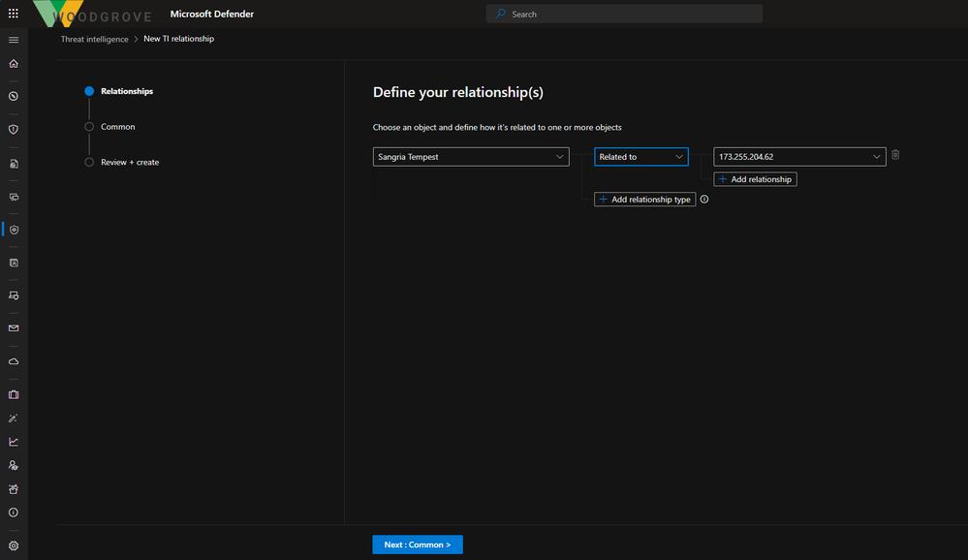This screenshot has width=968, height=560.
Task: Open the Reports line chart icon
Action: 14,442
